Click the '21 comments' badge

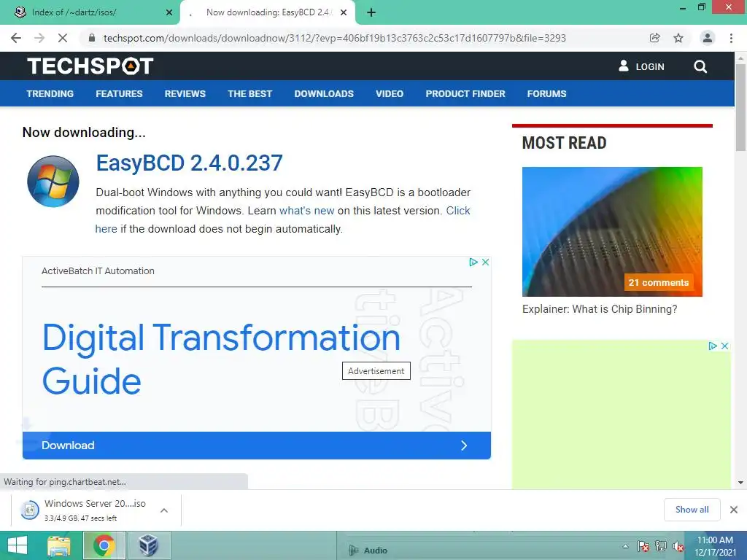(659, 282)
